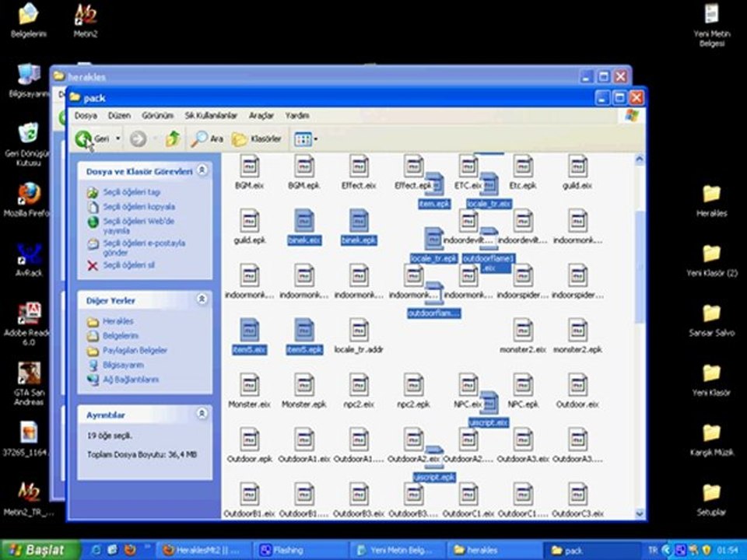Open the Dosya menu

pos(86,115)
